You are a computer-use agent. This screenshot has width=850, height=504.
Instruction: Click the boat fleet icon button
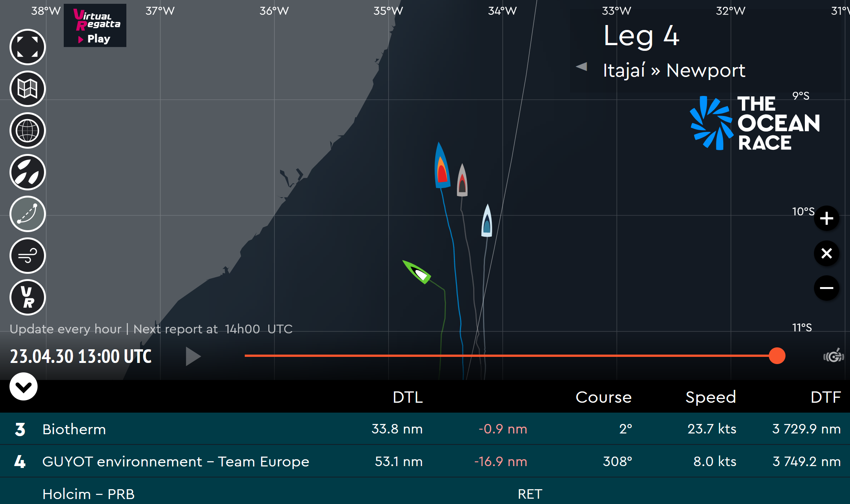[28, 172]
